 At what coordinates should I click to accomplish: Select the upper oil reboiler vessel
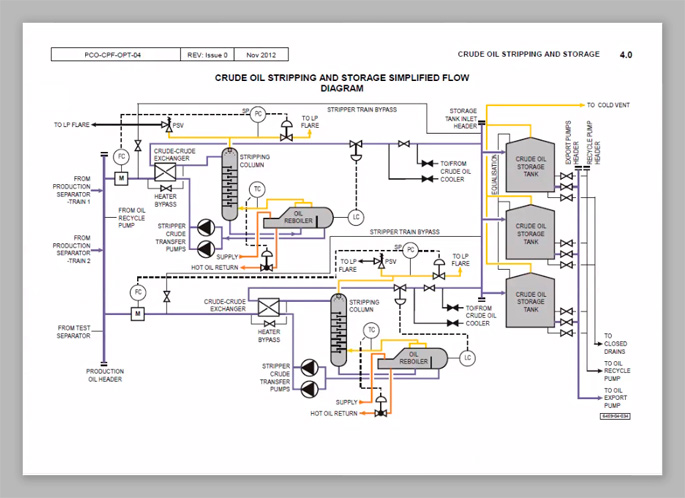(305, 217)
